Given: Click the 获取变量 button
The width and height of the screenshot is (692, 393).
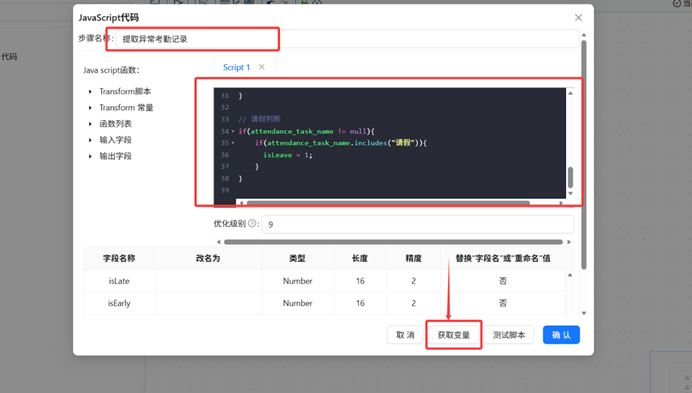Looking at the screenshot, I should (454, 335).
